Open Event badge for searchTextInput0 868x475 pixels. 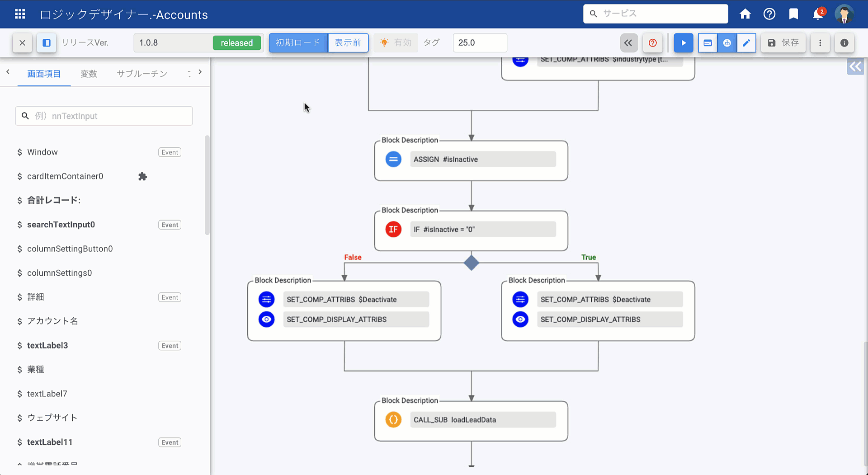point(170,225)
